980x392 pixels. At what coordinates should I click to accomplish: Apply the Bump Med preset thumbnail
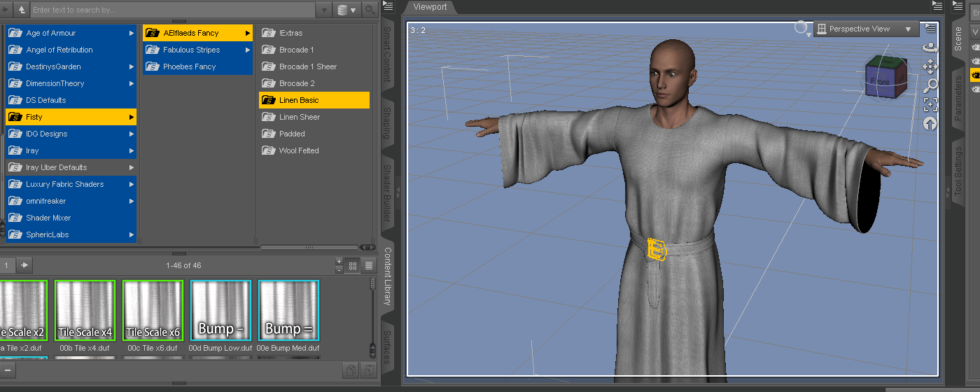[288, 310]
